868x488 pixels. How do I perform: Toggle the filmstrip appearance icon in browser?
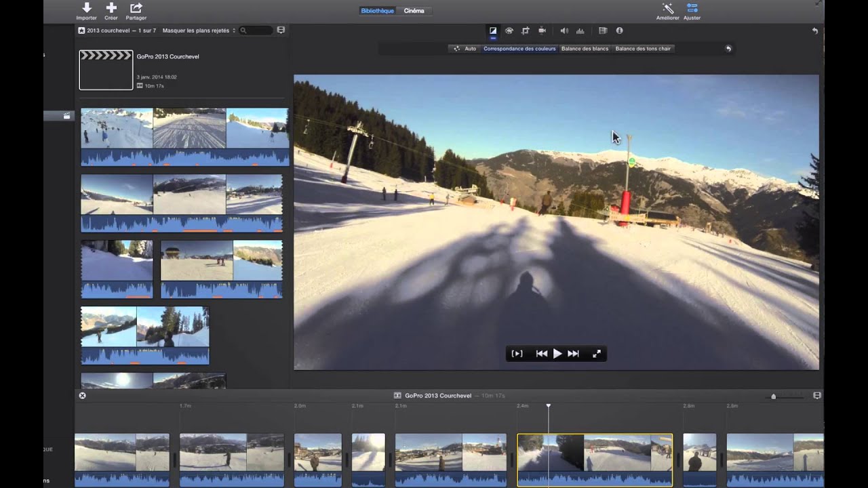tap(281, 30)
